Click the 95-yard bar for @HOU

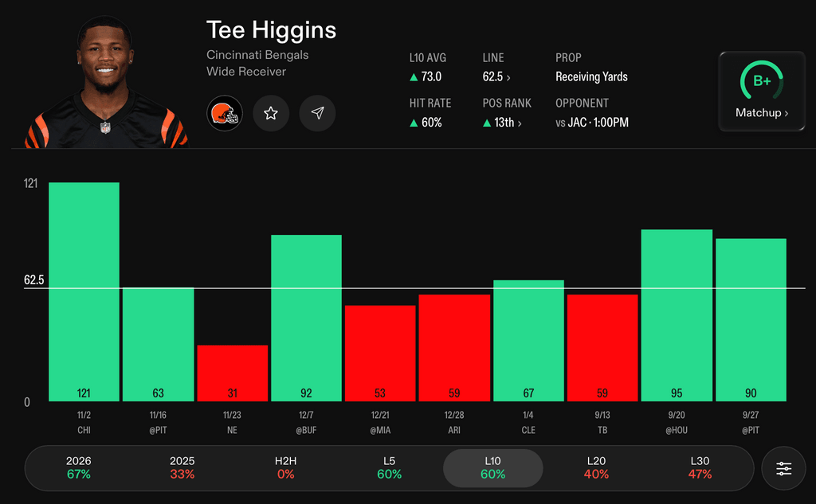click(677, 315)
